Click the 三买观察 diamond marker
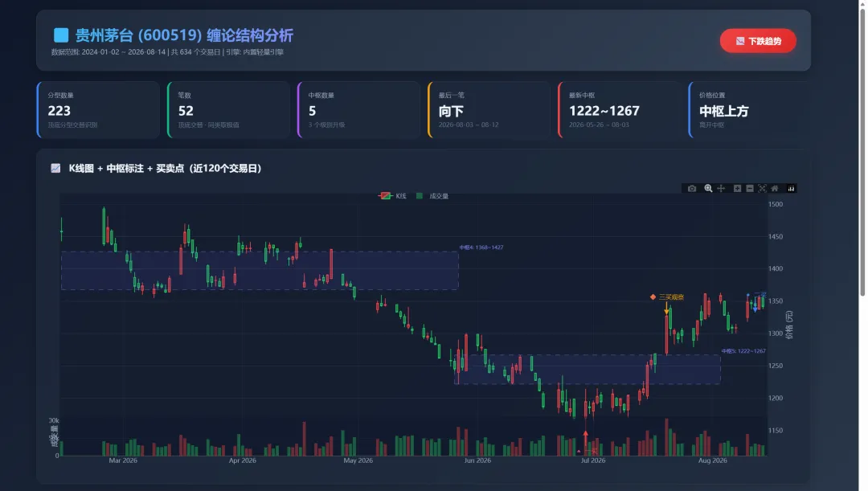This screenshot has height=491, width=868. click(653, 297)
